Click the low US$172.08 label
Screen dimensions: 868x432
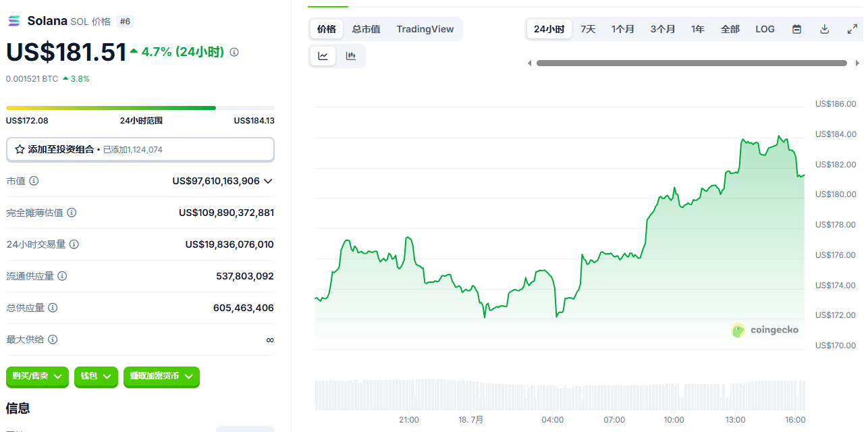[x=27, y=121]
